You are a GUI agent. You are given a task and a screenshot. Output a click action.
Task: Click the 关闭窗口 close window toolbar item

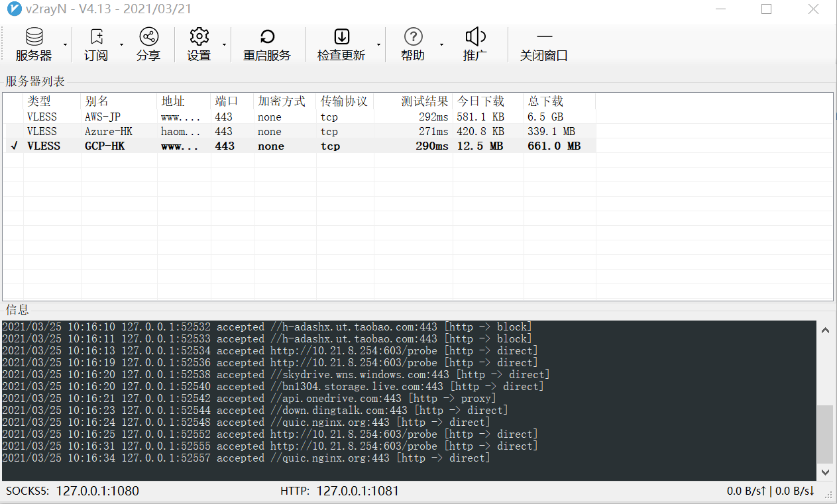click(x=544, y=45)
